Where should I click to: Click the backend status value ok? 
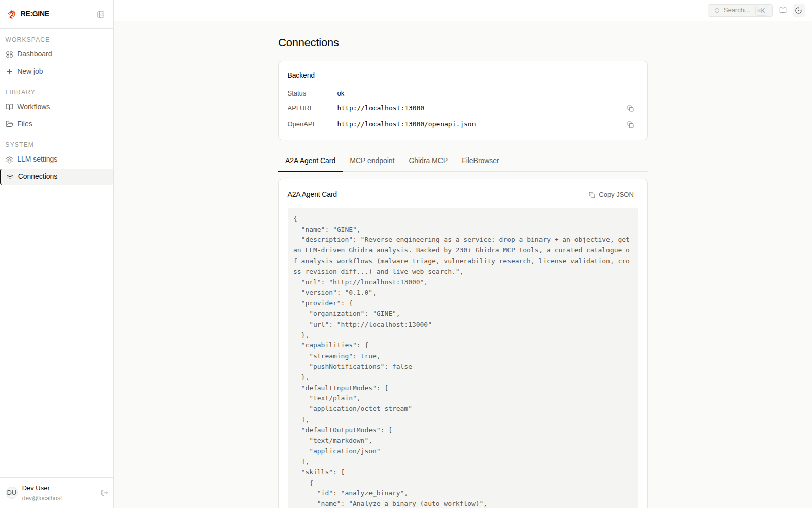pyautogui.click(x=341, y=93)
